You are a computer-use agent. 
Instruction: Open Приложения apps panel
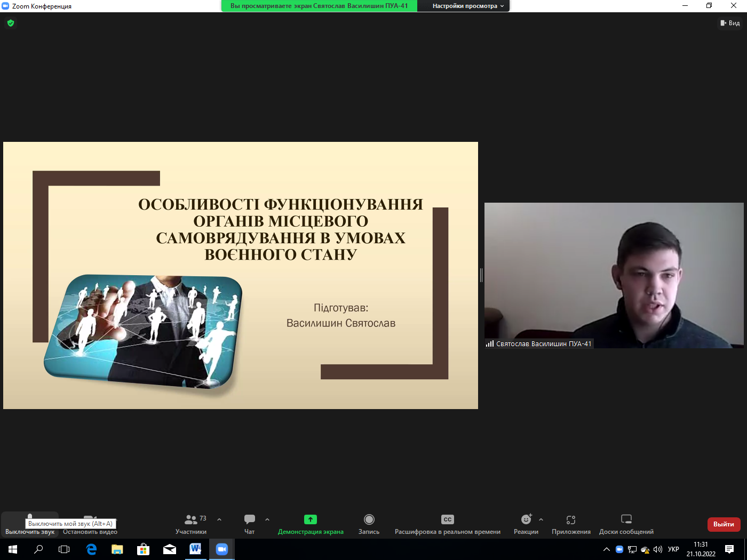(x=571, y=524)
